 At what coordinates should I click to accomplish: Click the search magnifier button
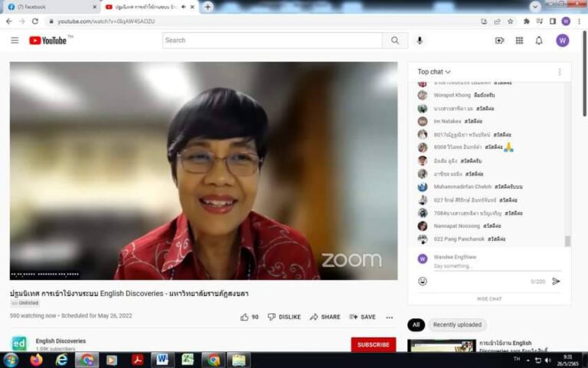click(x=395, y=41)
